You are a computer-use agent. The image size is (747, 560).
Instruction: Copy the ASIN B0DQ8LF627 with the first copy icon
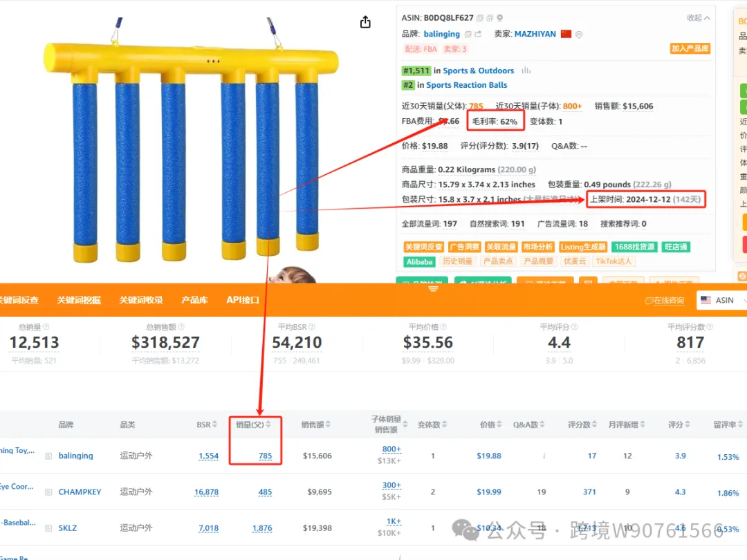click(x=480, y=18)
